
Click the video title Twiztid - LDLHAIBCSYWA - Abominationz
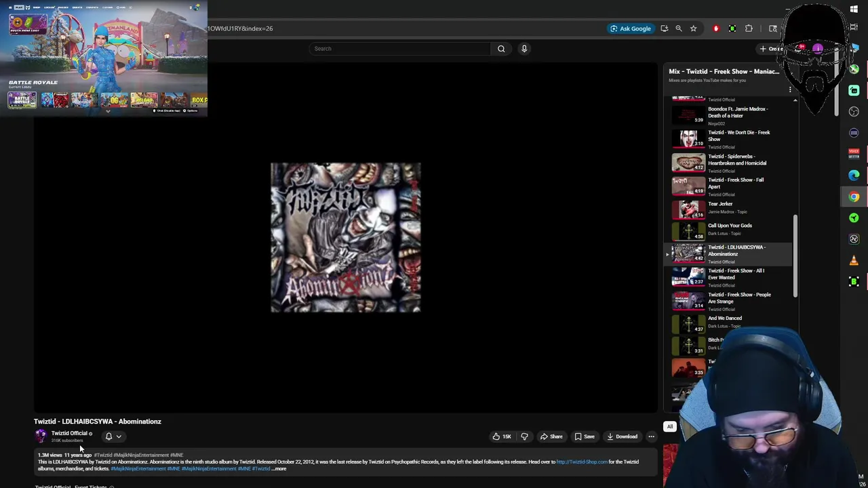click(x=98, y=422)
